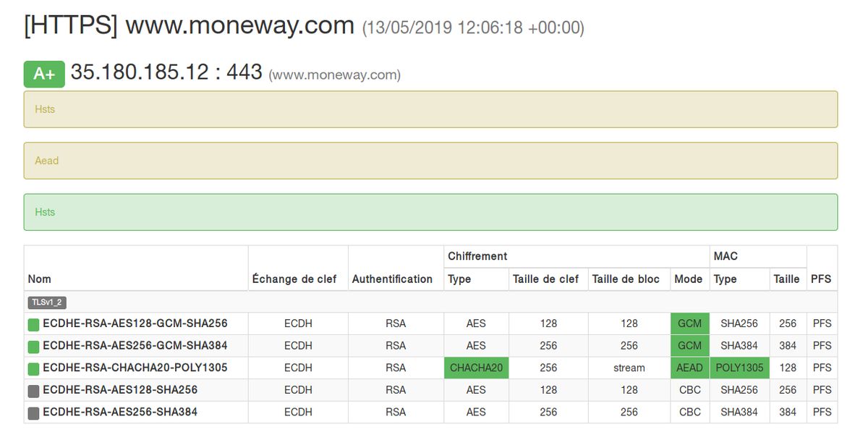This screenshot has height=440, width=868.
Task: Expand the yellow Aead panel
Action: coord(430,161)
